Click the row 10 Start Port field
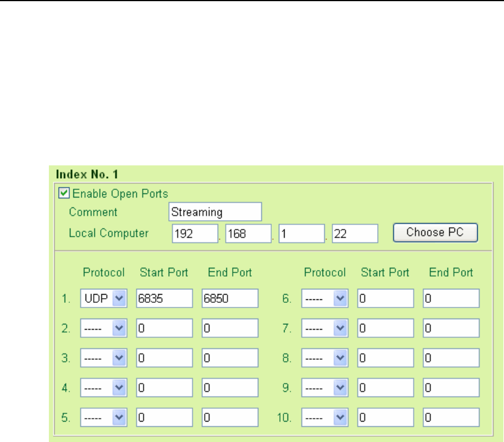Viewport: 504px width, 442px height. click(385, 417)
